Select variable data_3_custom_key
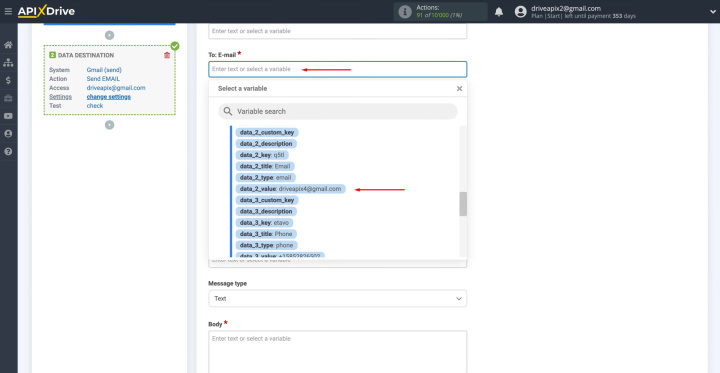This screenshot has height=373, width=720. coord(267,200)
